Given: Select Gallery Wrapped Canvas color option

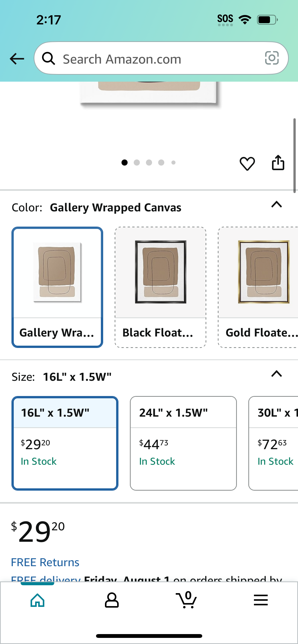Looking at the screenshot, I should (57, 287).
